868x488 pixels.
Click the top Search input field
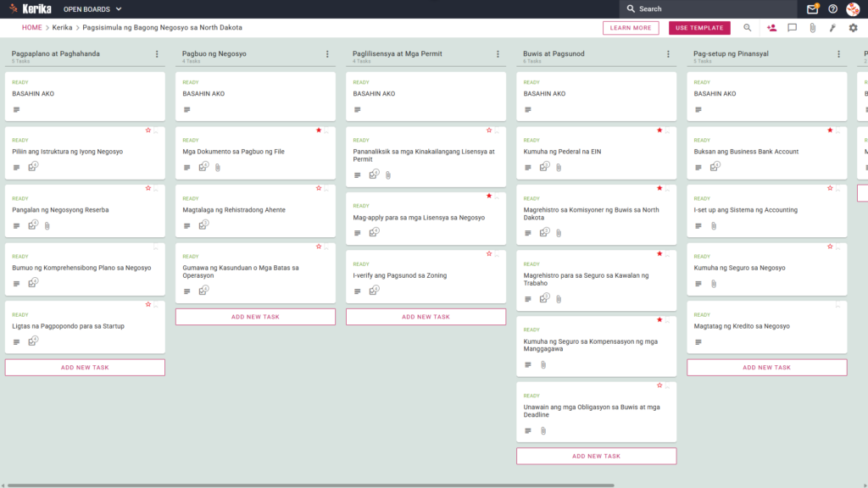(708, 8)
